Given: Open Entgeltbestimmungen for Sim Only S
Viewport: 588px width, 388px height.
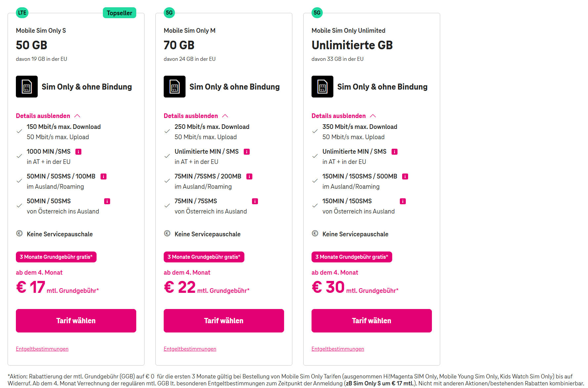Looking at the screenshot, I should 42,349.
